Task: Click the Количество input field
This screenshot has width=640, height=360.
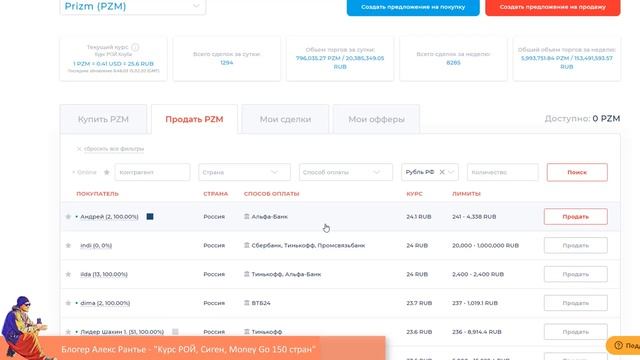Action: (502, 172)
